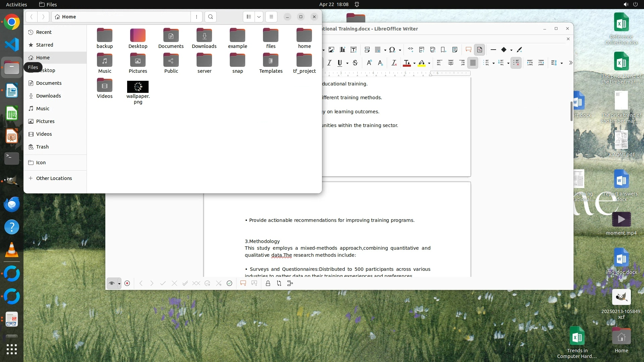Image resolution: width=644 pixels, height=362 pixels.
Task: Toggle No List button in toolbar
Action: click(516, 63)
